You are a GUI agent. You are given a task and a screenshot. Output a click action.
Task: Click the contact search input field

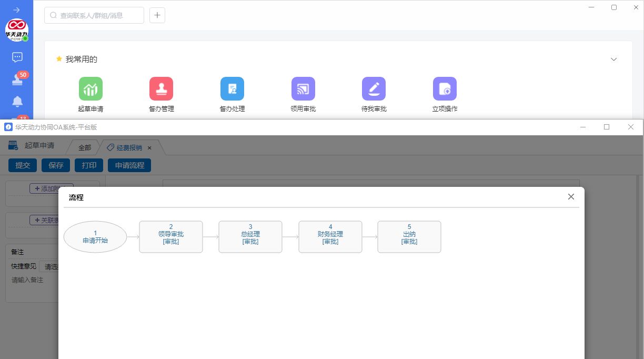[x=94, y=15]
